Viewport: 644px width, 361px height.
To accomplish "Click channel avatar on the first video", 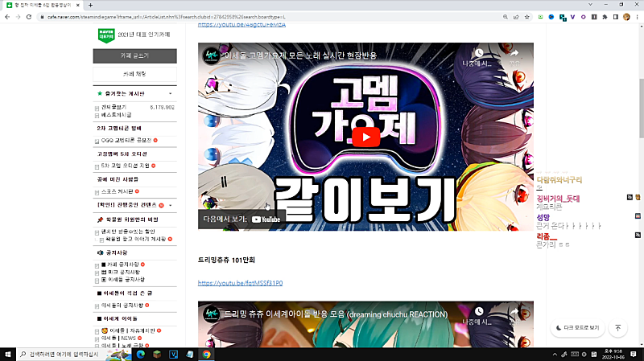I will point(212,55).
